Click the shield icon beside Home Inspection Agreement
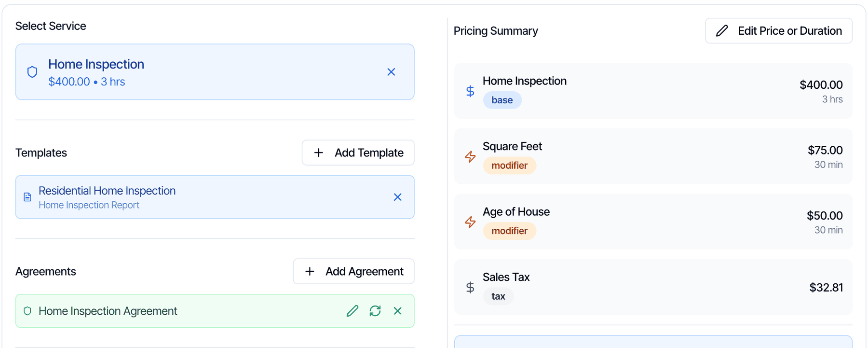This screenshot has width=868, height=348. coord(27,311)
